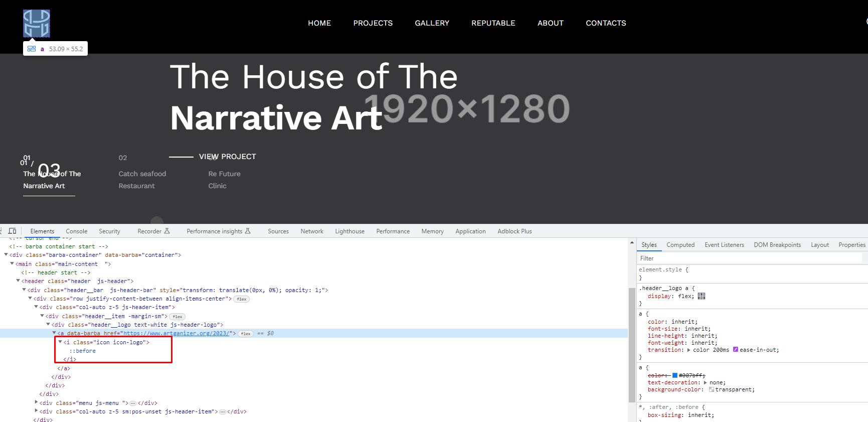
Task: Toggle flex badge on header__item div
Action: point(178,317)
